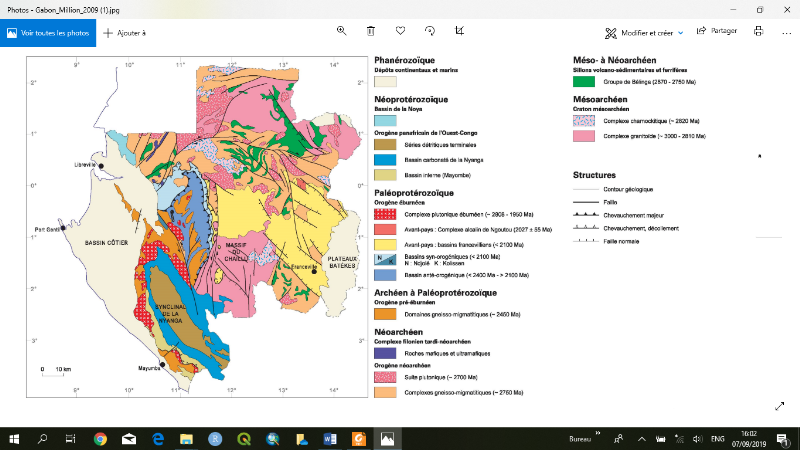This screenshot has height=450, width=800.
Task: Delete the photo with trash icon
Action: point(371,32)
